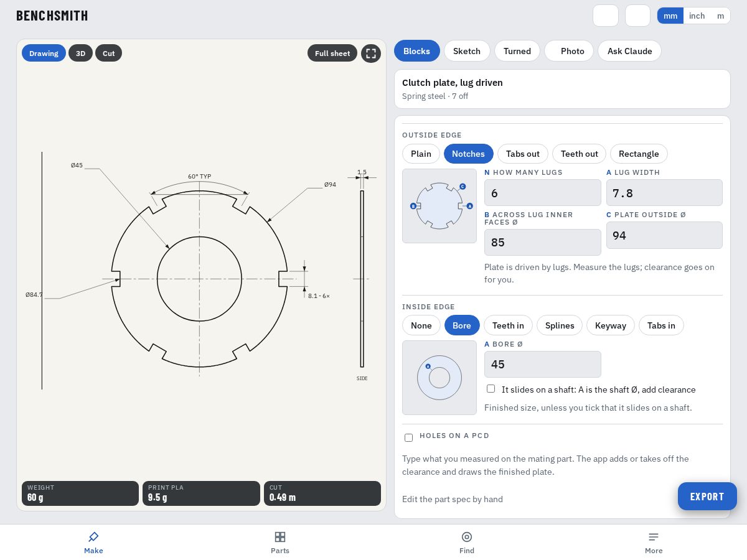
Task: Set inside edge to Bore
Action: click(462, 325)
